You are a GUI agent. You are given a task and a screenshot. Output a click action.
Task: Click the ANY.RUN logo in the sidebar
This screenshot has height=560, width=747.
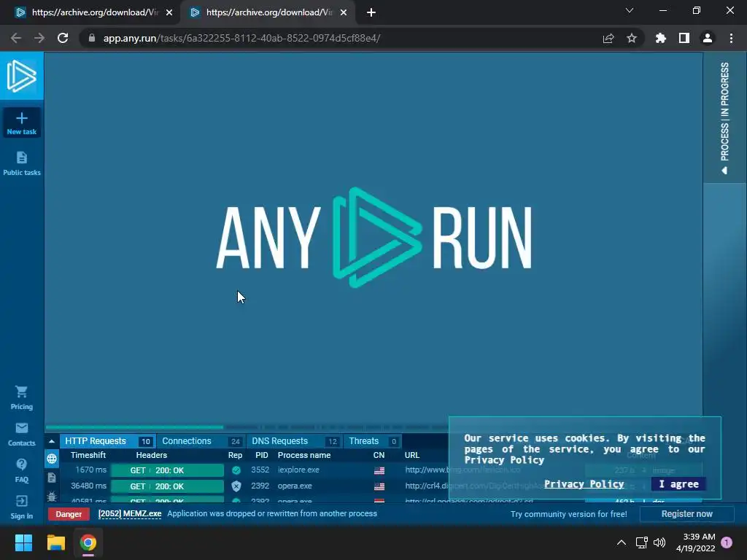click(x=21, y=76)
